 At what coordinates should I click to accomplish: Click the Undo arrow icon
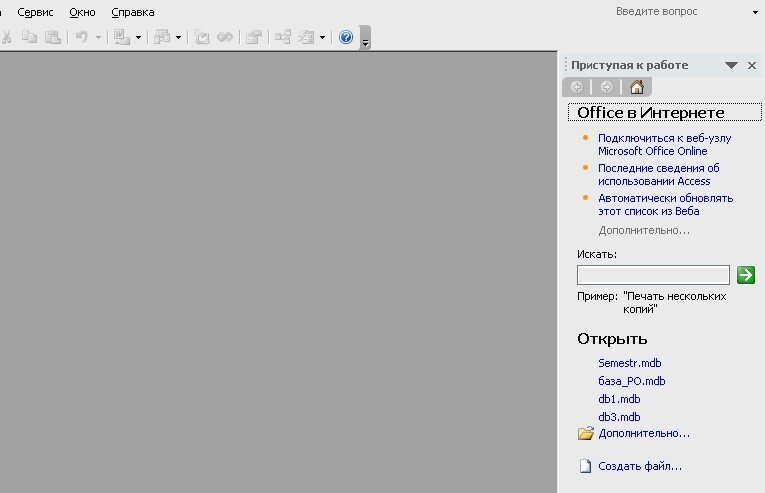pos(81,37)
